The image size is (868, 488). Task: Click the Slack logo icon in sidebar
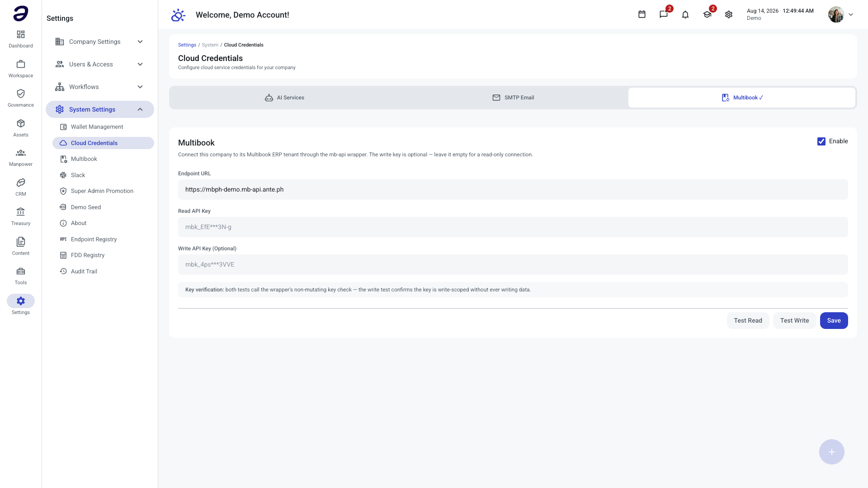point(63,175)
